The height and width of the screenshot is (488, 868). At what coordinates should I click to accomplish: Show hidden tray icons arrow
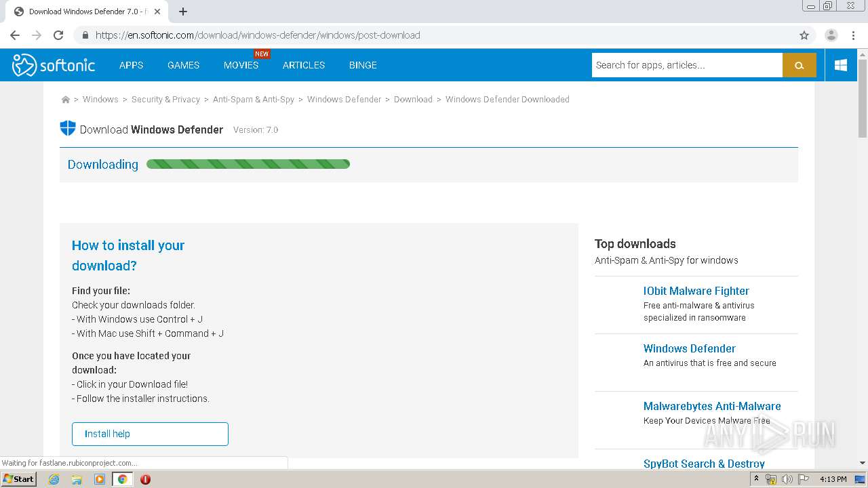(x=756, y=479)
